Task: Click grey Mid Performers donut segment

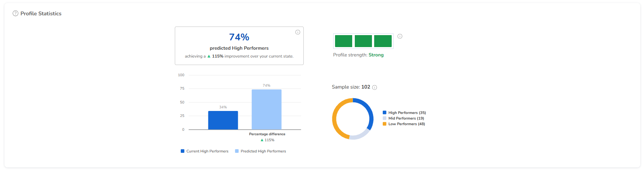Action: click(359, 136)
